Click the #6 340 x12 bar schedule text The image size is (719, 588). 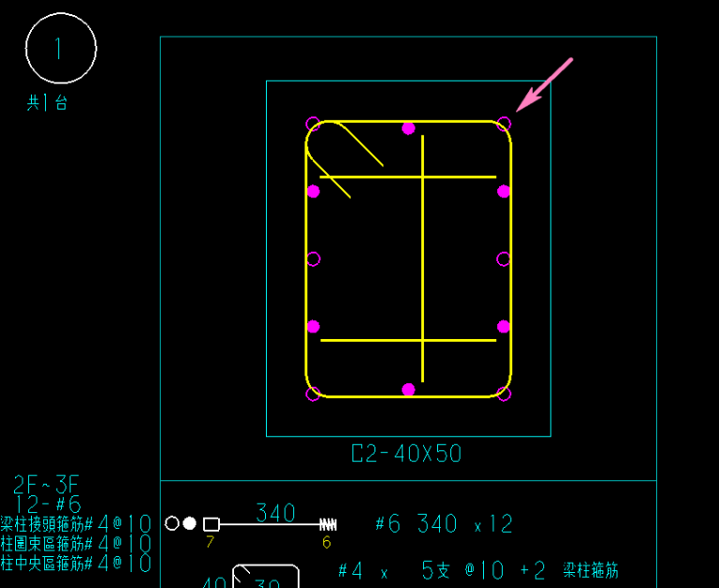[x=444, y=524]
